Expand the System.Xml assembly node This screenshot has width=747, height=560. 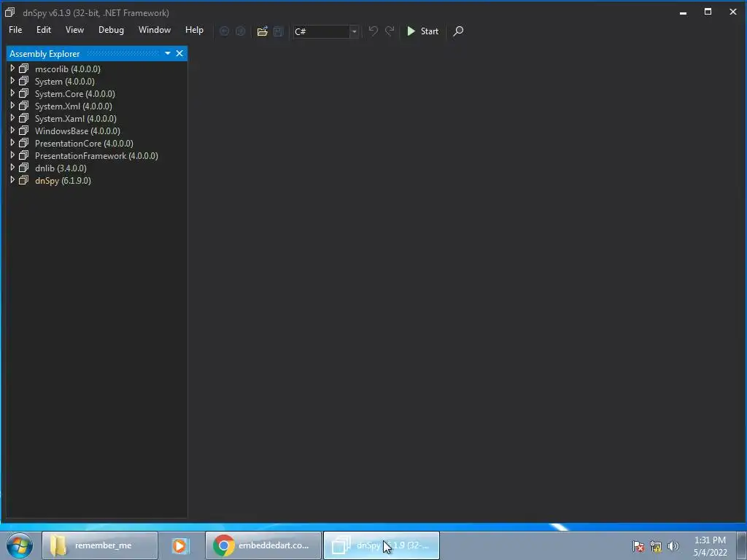(x=12, y=106)
